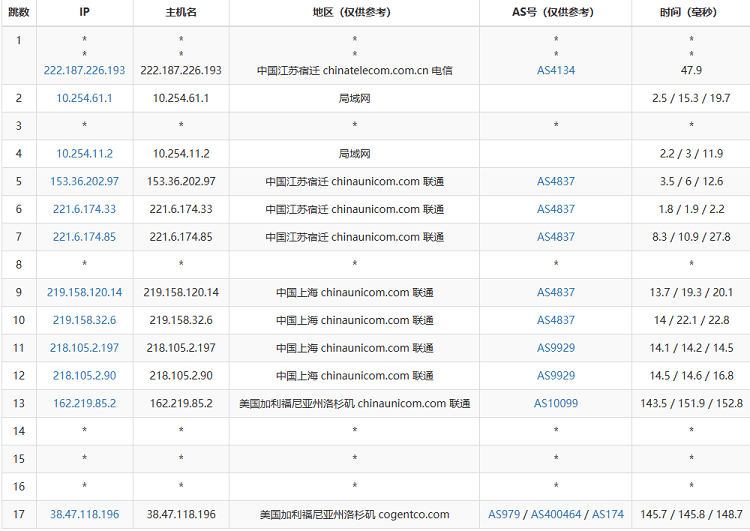Select hostname cell 219.158.32.6
The width and height of the screenshot is (750, 531).
tap(181, 320)
